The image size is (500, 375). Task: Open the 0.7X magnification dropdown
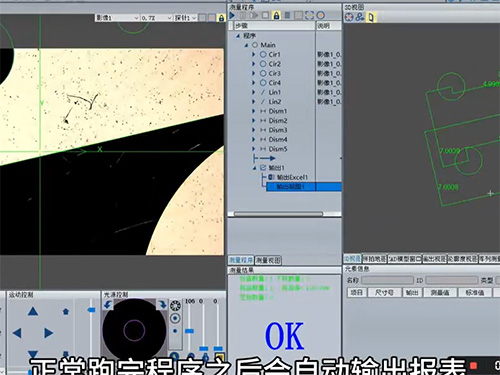click(156, 18)
